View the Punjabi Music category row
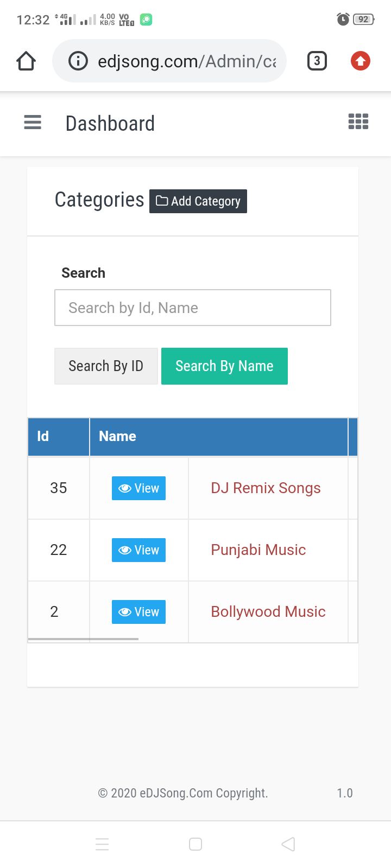The width and height of the screenshot is (391, 868). point(138,550)
